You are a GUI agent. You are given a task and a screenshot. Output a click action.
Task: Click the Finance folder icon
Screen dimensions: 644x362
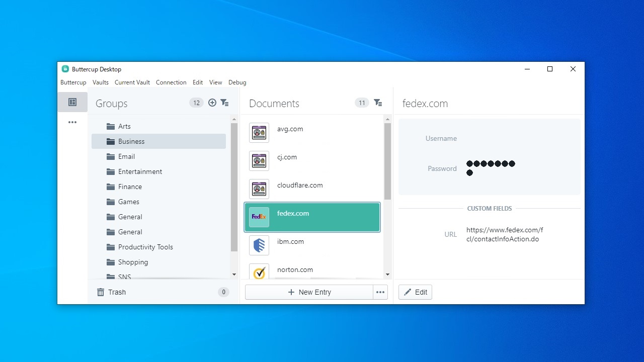111,187
